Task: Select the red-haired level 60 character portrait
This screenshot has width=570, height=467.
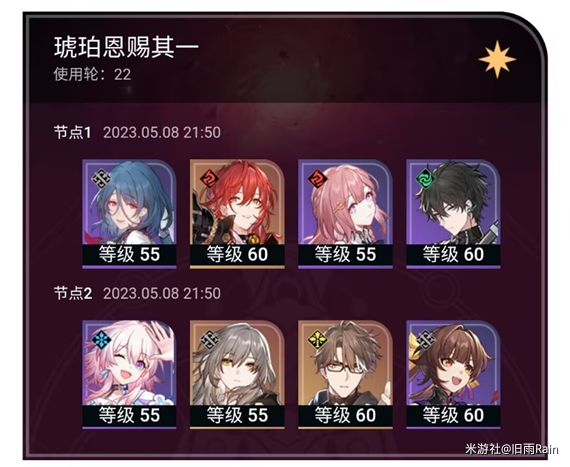Action: pos(237,214)
